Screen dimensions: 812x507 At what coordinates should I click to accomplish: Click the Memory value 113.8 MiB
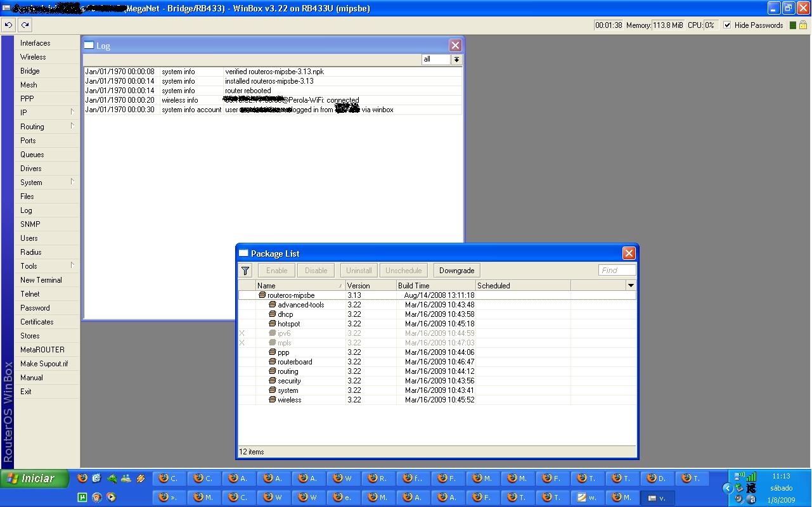point(668,25)
